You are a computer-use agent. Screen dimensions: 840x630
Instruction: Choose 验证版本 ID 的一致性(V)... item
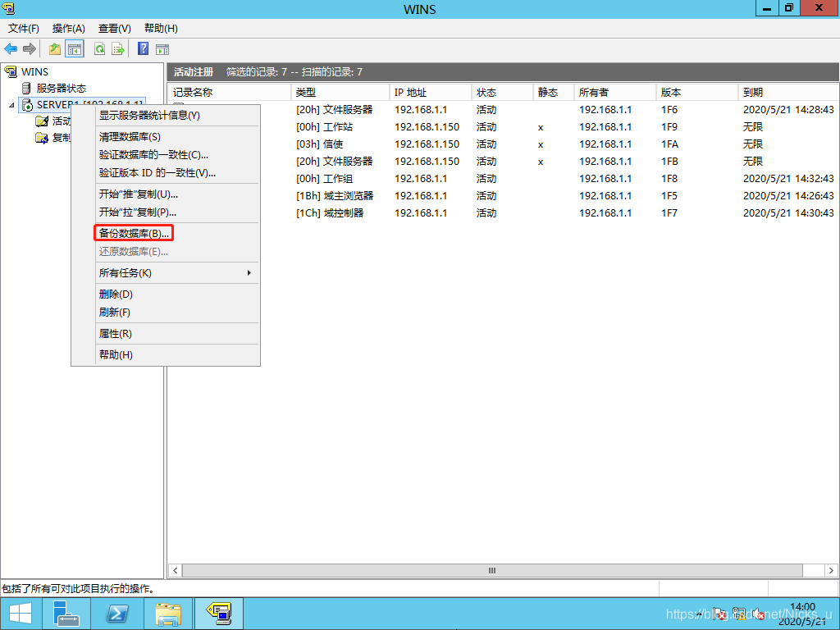point(166,173)
